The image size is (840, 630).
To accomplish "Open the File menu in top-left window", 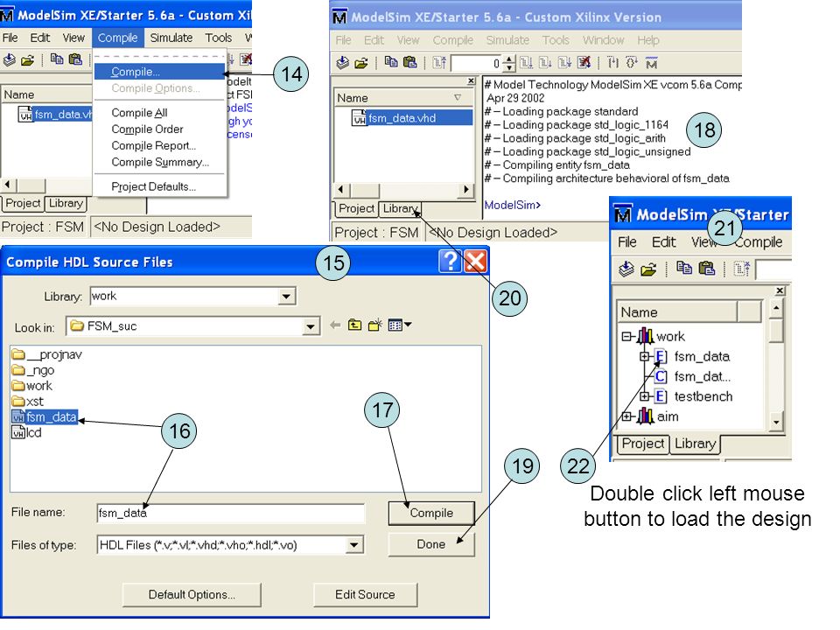I will 10,38.
